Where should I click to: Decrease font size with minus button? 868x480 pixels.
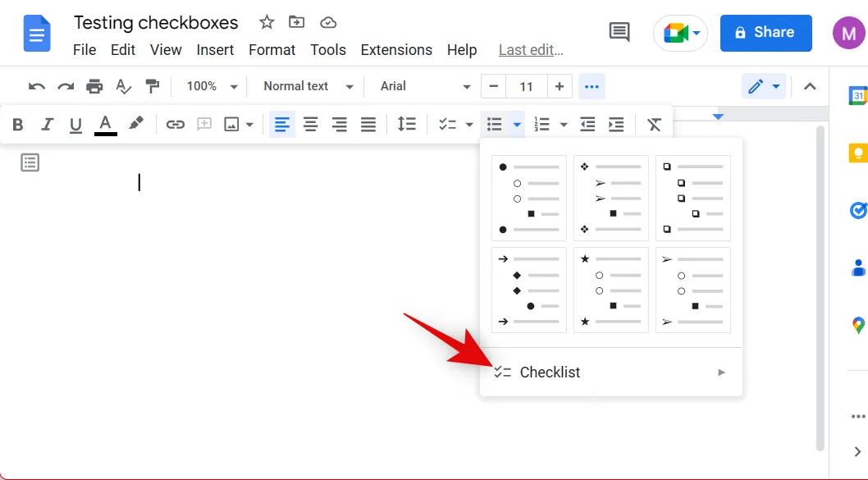(x=493, y=86)
